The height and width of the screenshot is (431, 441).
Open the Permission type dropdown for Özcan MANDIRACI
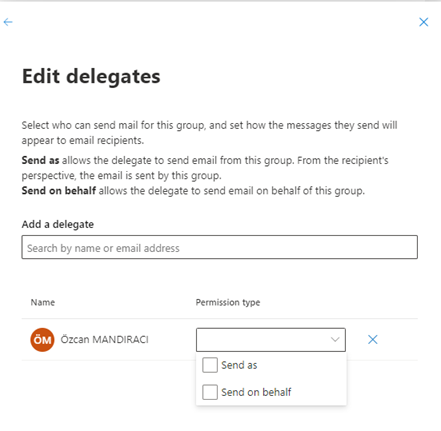[271, 340]
